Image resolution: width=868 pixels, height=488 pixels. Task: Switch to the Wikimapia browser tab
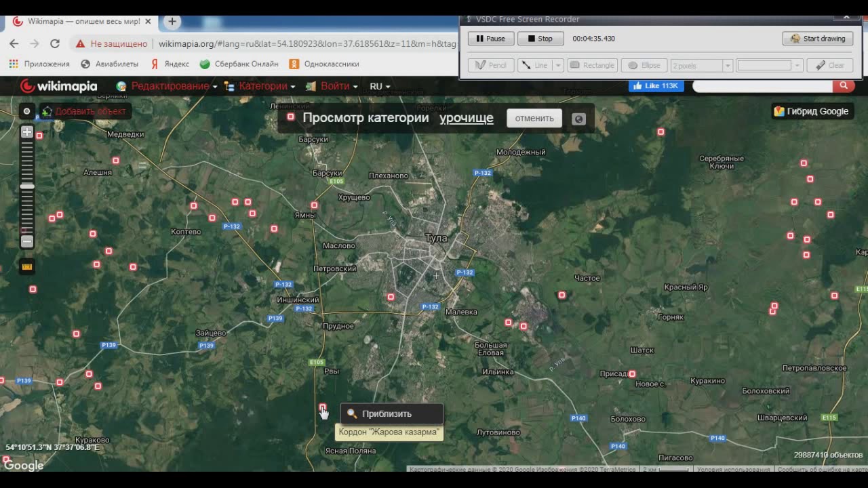[x=80, y=22]
